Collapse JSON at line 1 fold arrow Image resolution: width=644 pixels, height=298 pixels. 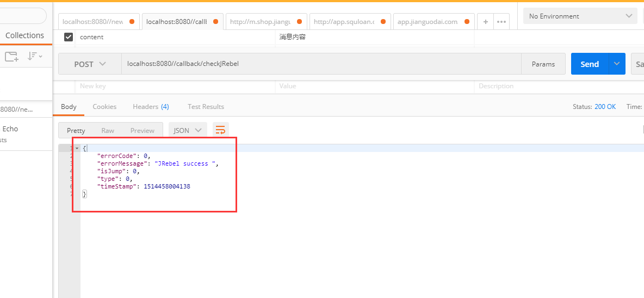(x=77, y=148)
